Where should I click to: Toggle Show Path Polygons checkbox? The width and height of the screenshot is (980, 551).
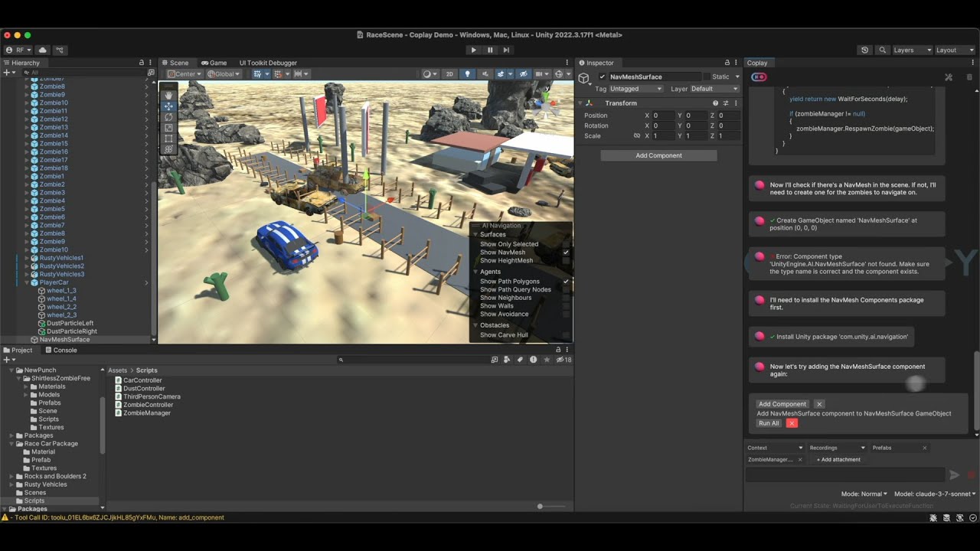point(566,282)
